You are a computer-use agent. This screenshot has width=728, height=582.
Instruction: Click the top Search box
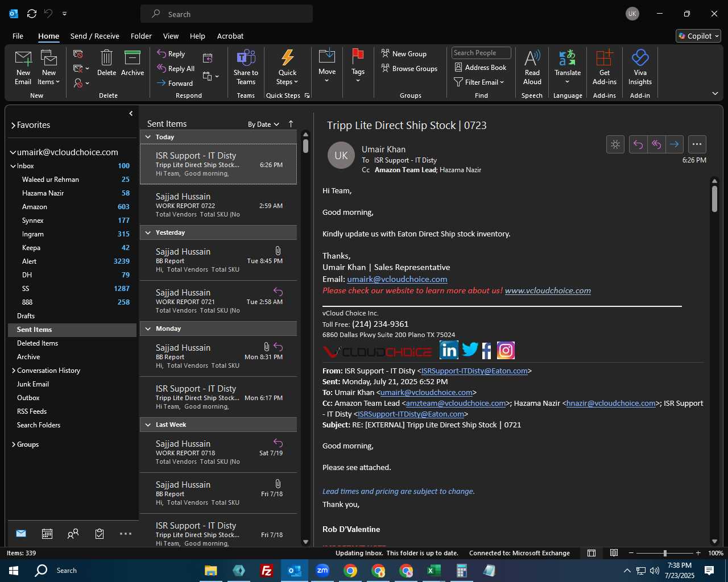(226, 14)
